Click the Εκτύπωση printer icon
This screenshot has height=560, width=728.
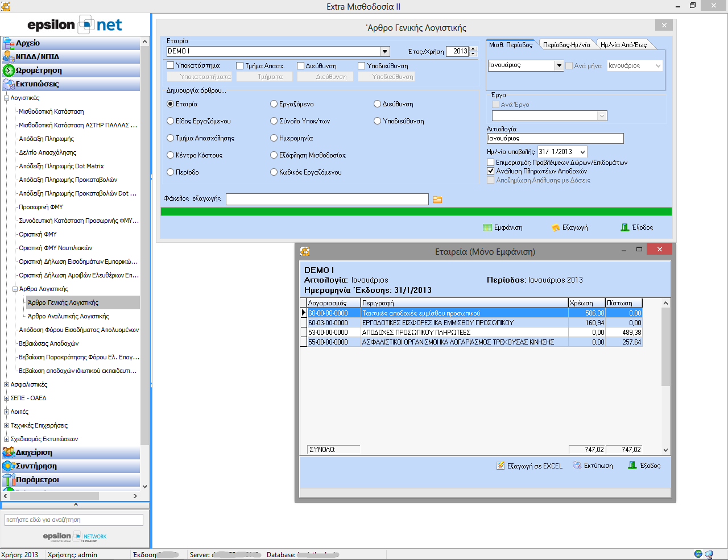577,466
